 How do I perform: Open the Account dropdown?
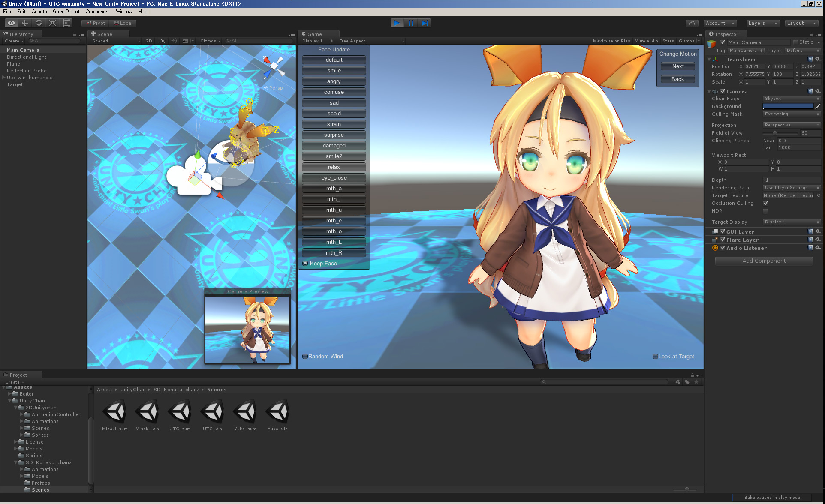coord(720,23)
